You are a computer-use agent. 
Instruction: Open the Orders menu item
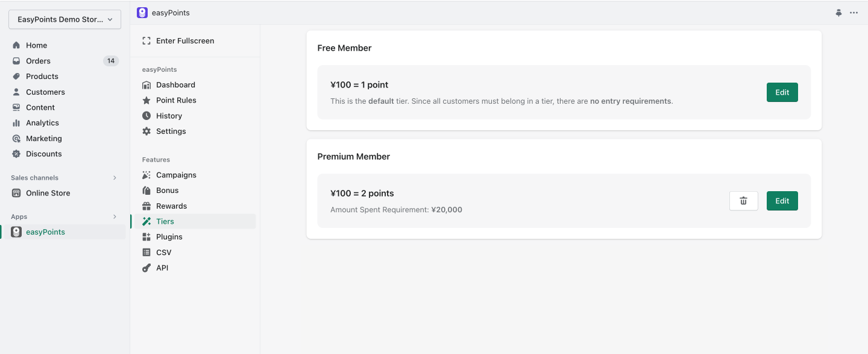point(65,61)
